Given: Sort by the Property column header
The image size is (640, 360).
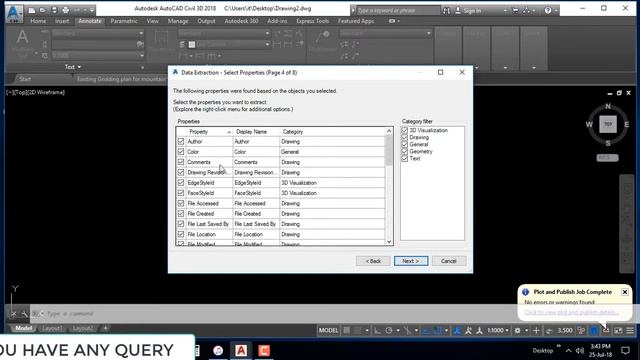Looking at the screenshot, I should (x=210, y=132).
